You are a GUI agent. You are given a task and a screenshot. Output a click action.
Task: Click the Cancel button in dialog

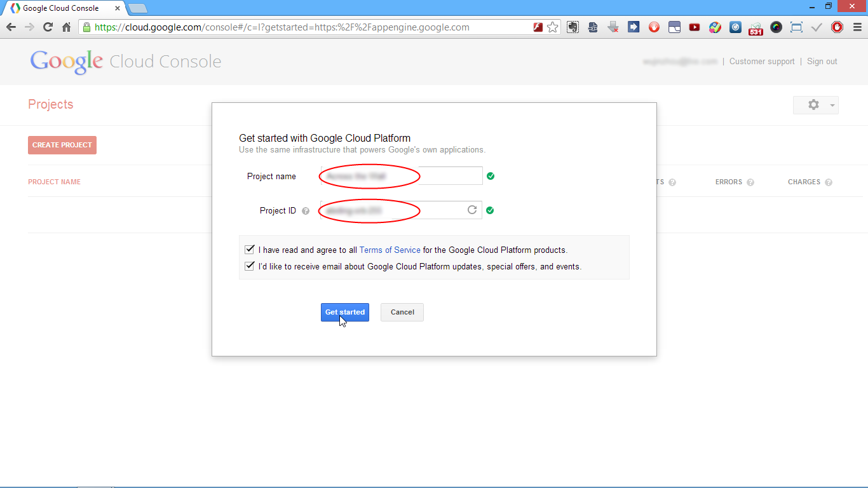(402, 312)
